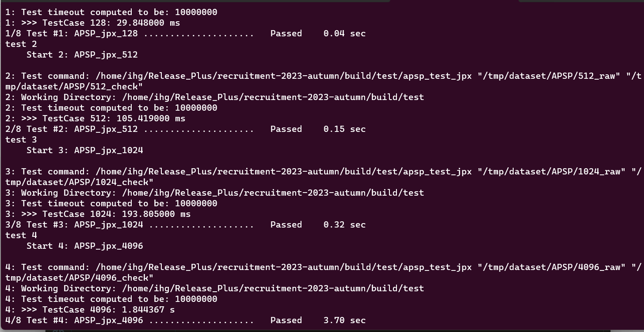644x332 pixels.
Task: Click the "Start 2: APSP_jpx_512" line
Action: click(82, 54)
